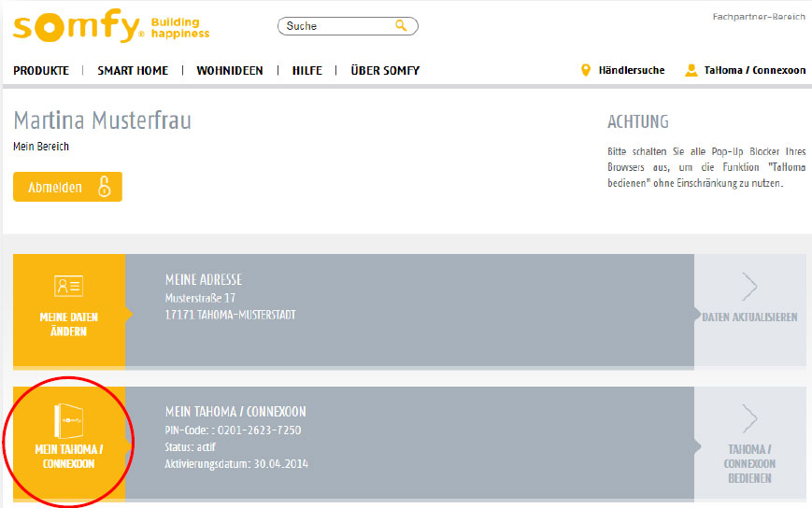
Task: Click the Aktivierungsdatum 30.04.2014 line
Action: (x=236, y=464)
